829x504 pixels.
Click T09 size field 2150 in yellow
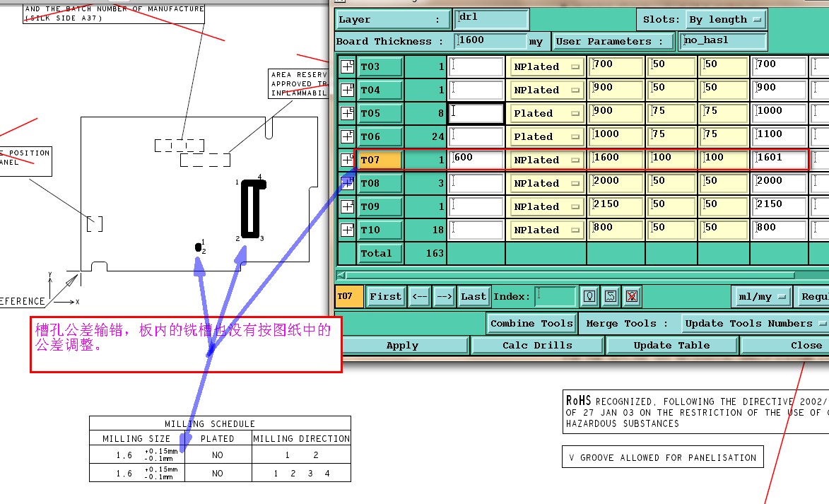616,206
